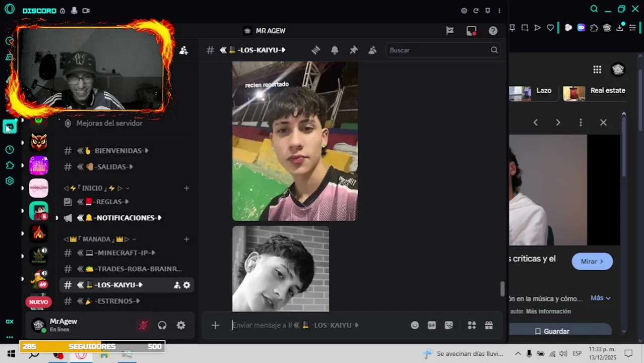Click heart bookmark icon in browser toolbar
Screen dimensions: 644x363
pyautogui.click(x=550, y=28)
